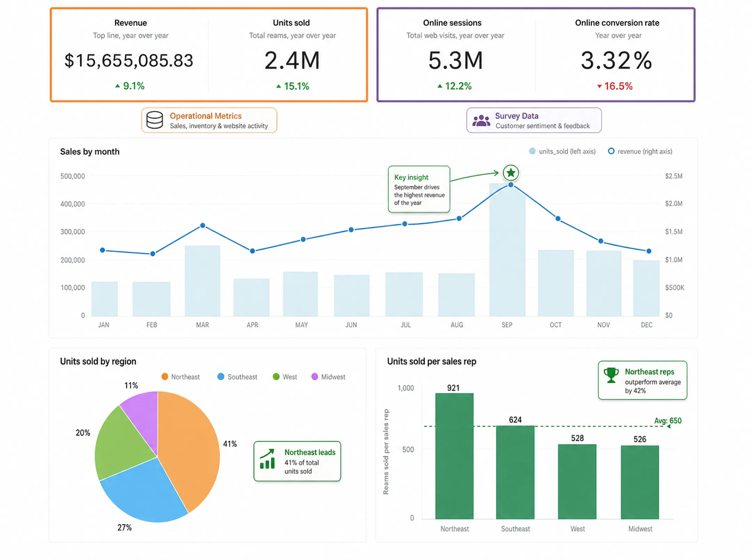The width and height of the screenshot is (752, 560).
Task: Click the September revenue data point
Action: 510,185
